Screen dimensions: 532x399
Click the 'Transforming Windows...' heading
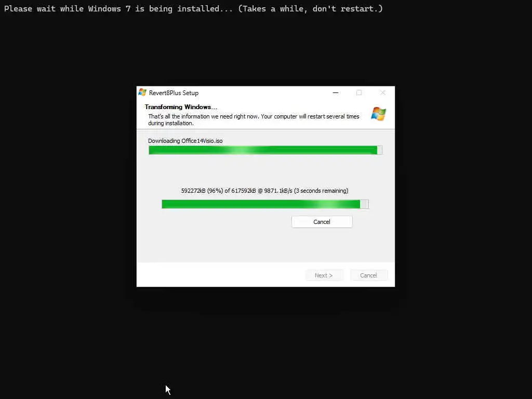pos(181,107)
